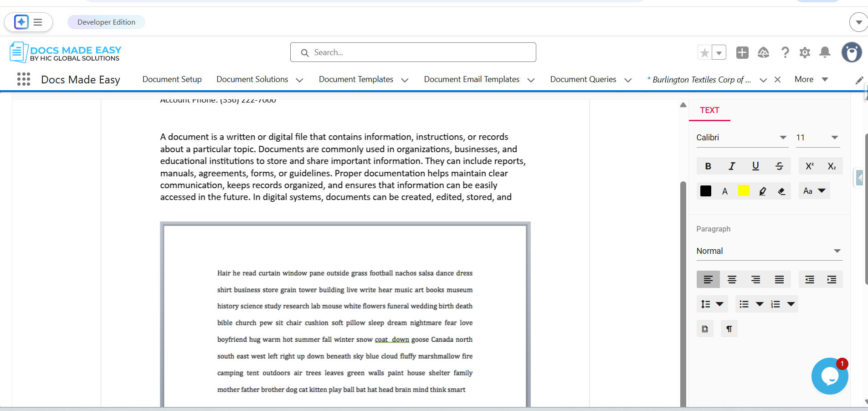Toggle Italic text formatting
Image resolution: width=868 pixels, height=411 pixels.
[x=732, y=166]
